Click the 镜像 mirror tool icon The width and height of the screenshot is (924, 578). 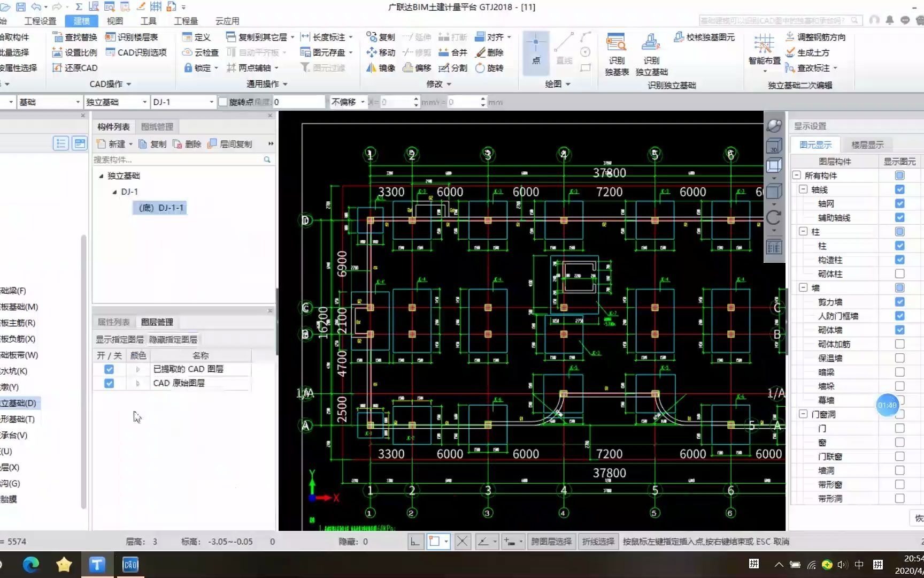[x=372, y=68]
